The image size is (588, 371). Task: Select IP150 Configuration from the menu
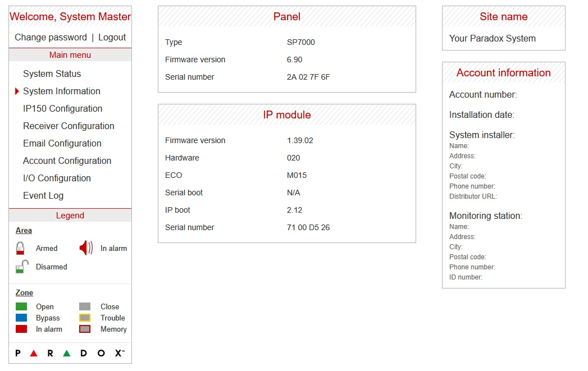click(x=62, y=108)
